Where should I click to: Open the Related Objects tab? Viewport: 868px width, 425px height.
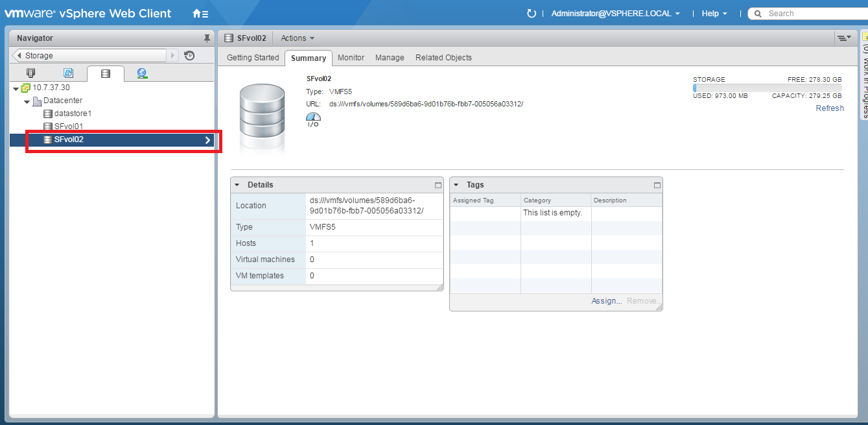click(x=443, y=58)
